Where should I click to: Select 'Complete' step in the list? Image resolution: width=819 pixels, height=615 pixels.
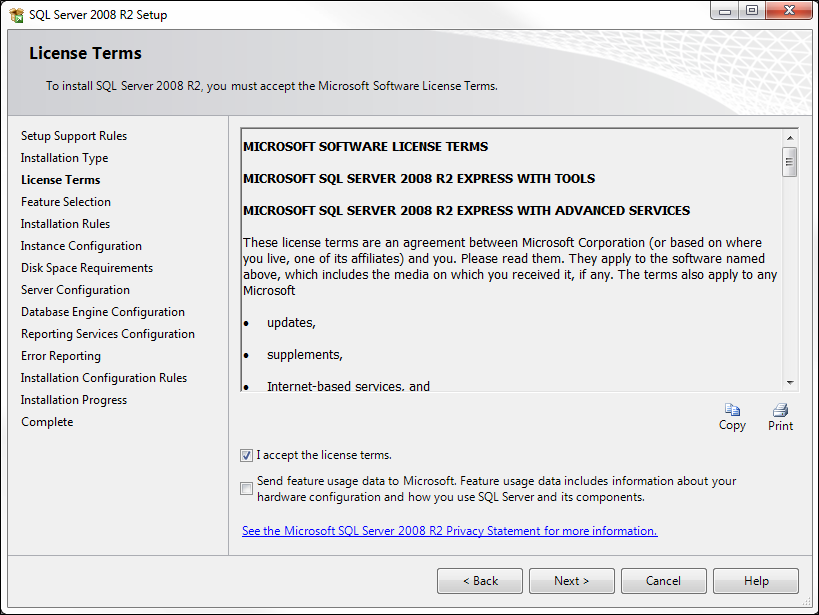[x=47, y=422]
